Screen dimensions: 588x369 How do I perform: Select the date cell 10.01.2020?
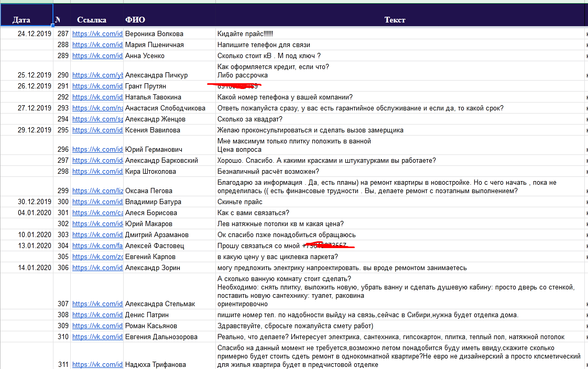click(x=27, y=234)
